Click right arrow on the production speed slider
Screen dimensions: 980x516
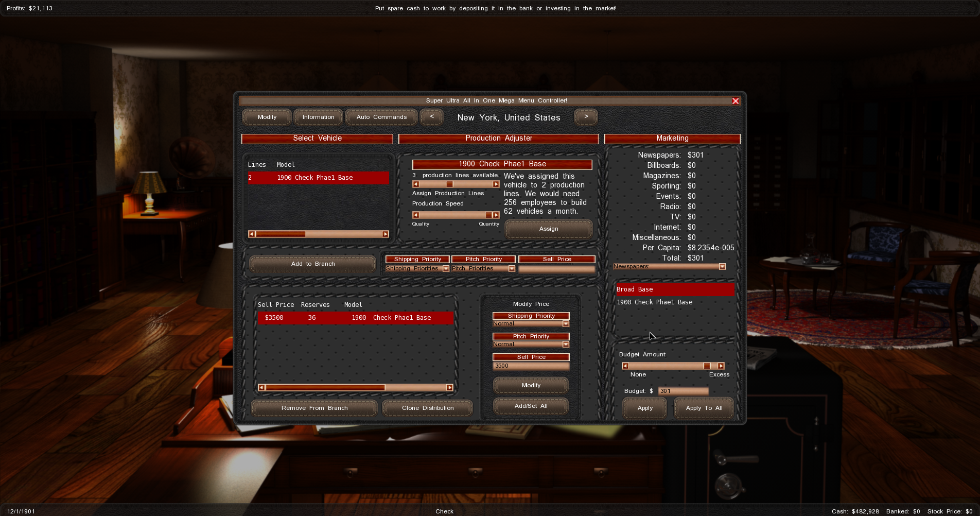(496, 215)
